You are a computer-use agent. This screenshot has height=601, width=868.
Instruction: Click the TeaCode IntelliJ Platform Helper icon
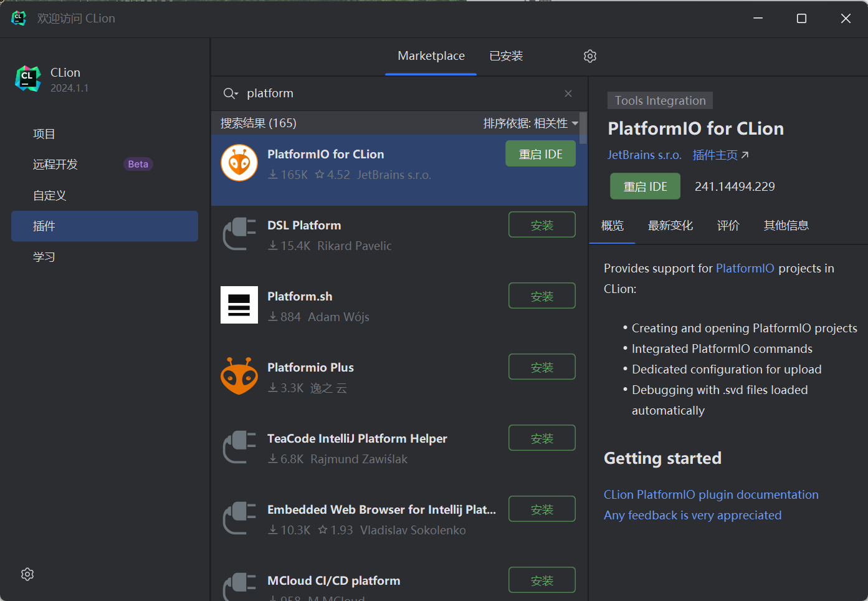[239, 447]
